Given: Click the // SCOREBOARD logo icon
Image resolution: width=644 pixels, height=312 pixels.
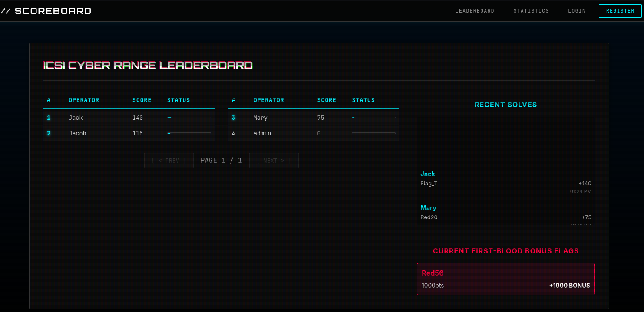Looking at the screenshot, I should (x=7, y=10).
